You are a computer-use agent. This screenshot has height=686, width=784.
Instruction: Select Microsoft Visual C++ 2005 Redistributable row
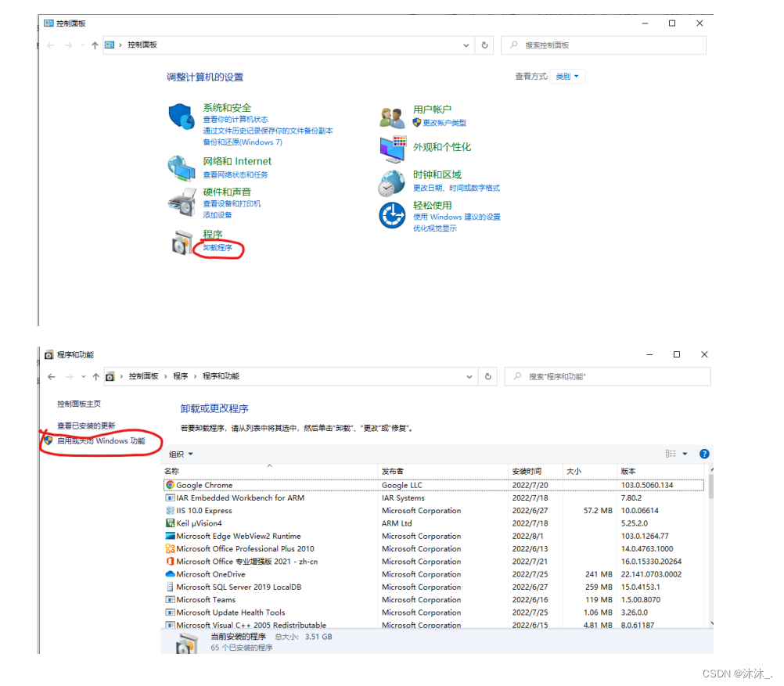pyautogui.click(x=433, y=624)
